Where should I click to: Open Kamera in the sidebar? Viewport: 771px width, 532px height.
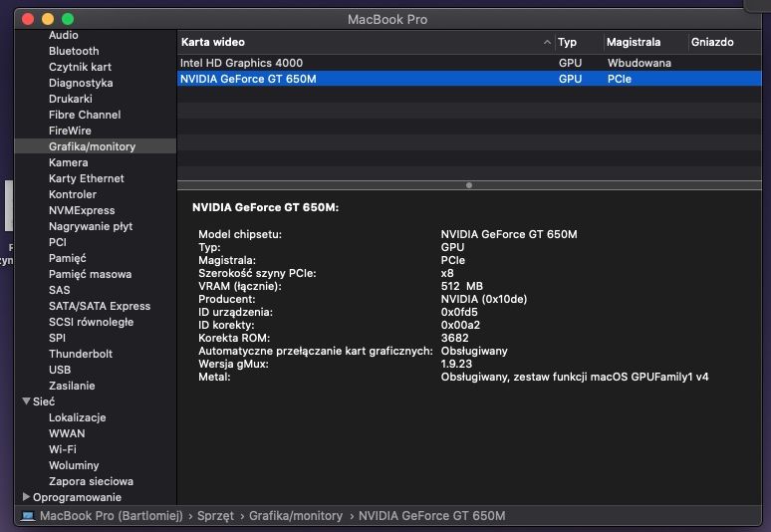[x=69, y=162]
